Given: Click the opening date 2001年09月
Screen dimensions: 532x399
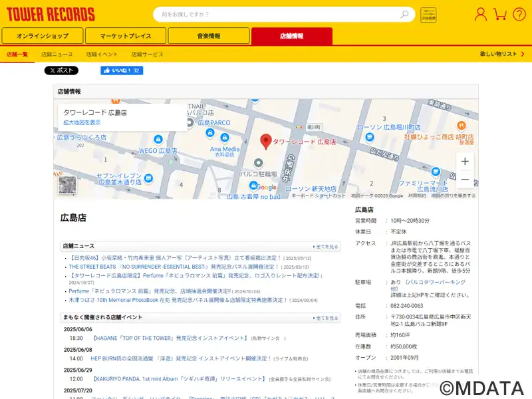Looking at the screenshot, I should [404, 358].
